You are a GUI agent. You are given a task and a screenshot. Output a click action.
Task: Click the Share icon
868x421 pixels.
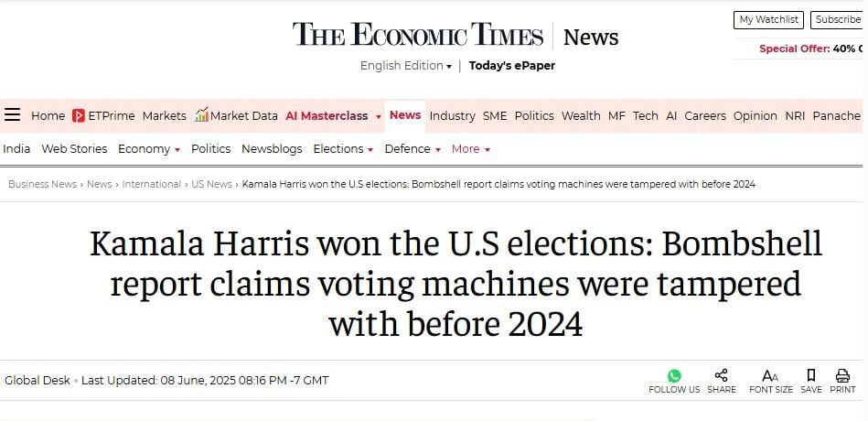pos(722,375)
